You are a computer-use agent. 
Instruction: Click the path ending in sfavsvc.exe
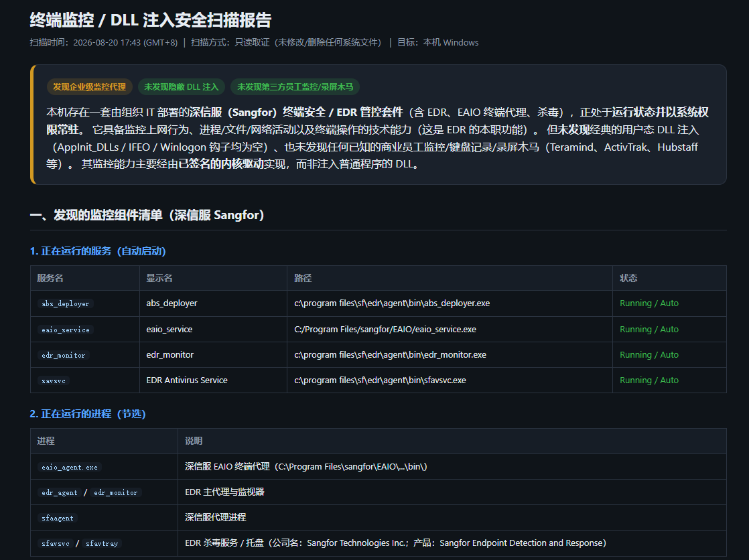[x=381, y=380]
